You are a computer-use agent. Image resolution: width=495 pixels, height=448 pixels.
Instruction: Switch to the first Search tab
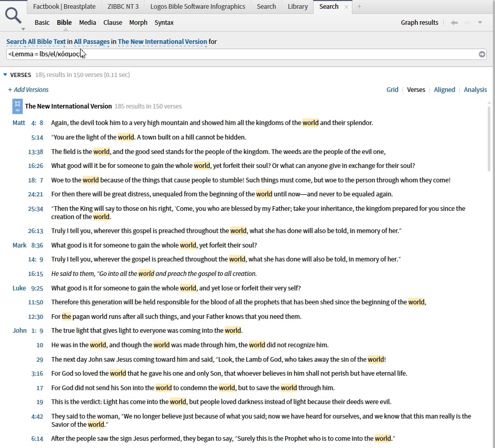[x=266, y=7]
